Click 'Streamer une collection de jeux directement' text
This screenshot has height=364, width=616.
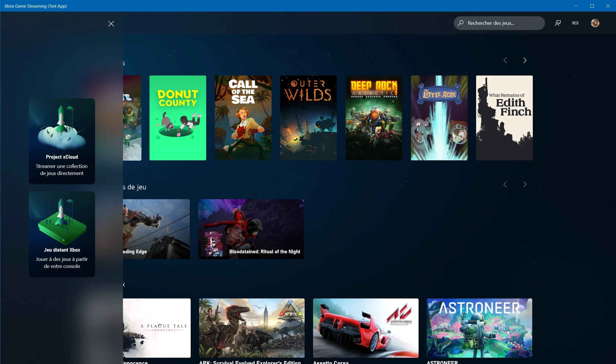pyautogui.click(x=62, y=170)
